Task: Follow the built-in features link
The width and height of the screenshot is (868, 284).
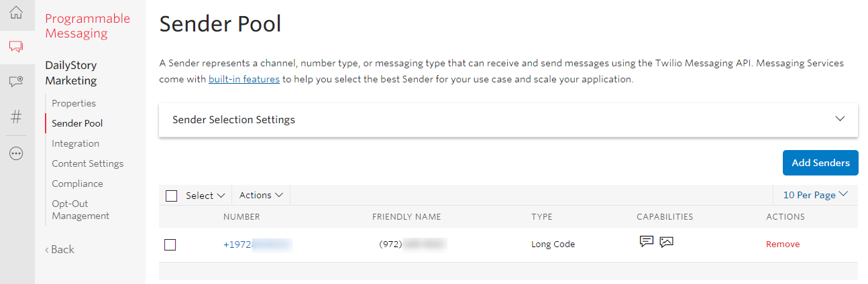Action: point(244,79)
